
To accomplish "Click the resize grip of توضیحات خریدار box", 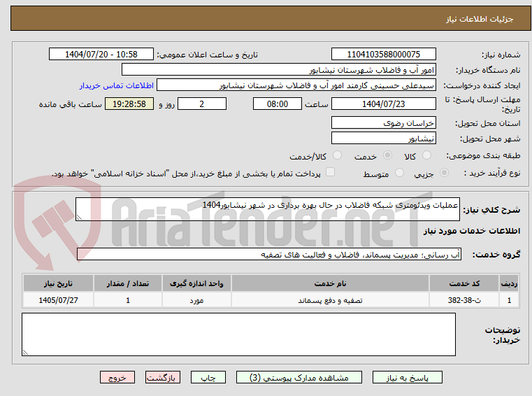I will click(x=25, y=353).
